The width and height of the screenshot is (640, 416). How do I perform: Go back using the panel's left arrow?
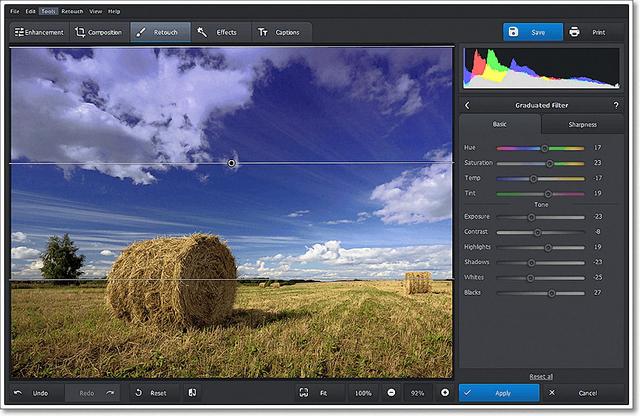coord(468,105)
